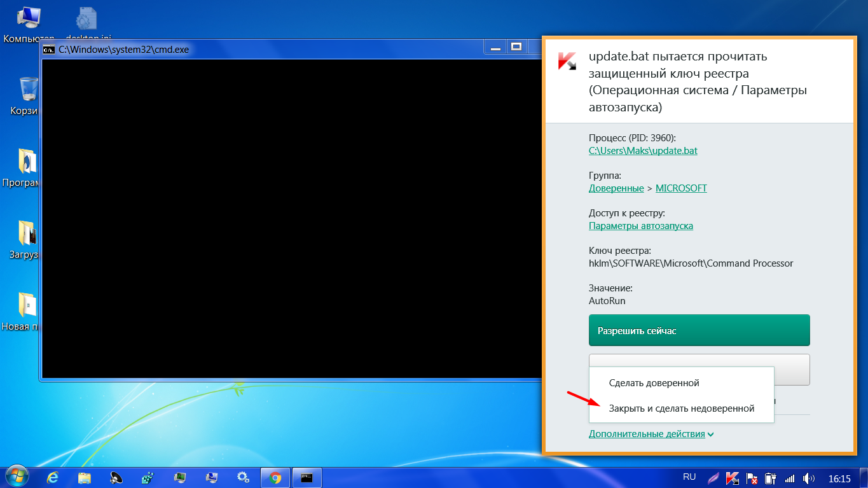Open the Параметры автозапуска registry link
Screen dimensions: 868x488
tap(641, 226)
